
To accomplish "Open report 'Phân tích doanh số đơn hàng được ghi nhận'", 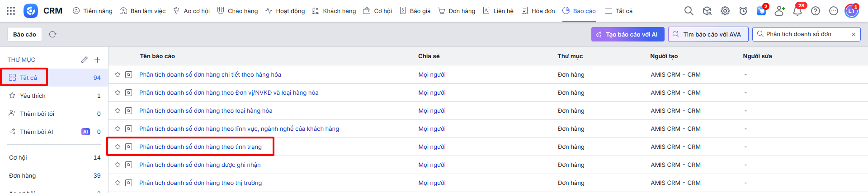I will (x=200, y=165).
